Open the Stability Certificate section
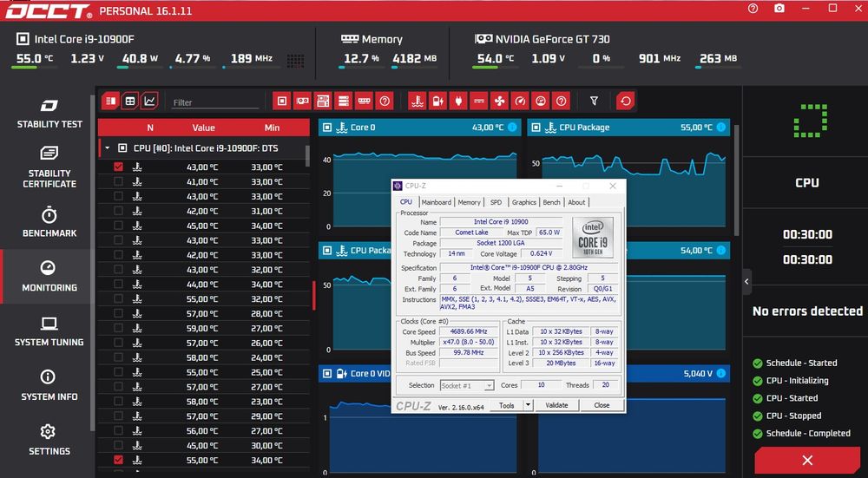The width and height of the screenshot is (868, 478). 49,167
